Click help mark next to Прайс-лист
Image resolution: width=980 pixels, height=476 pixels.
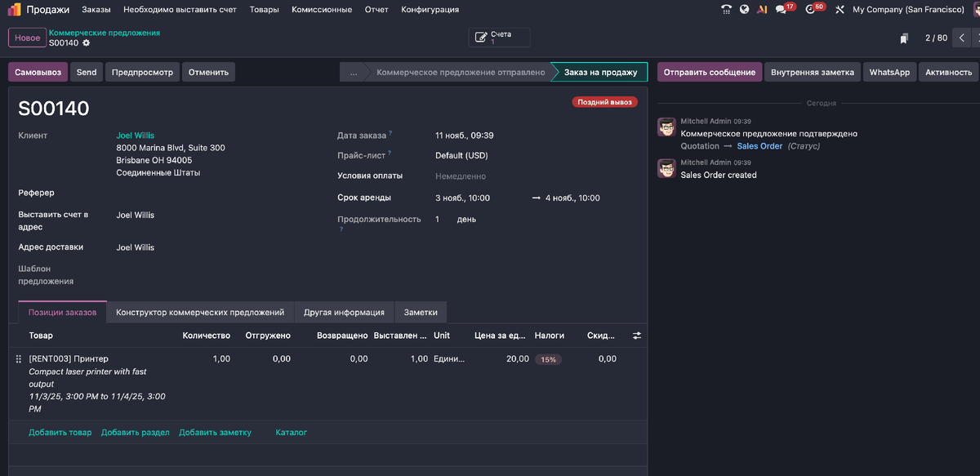[x=390, y=153]
